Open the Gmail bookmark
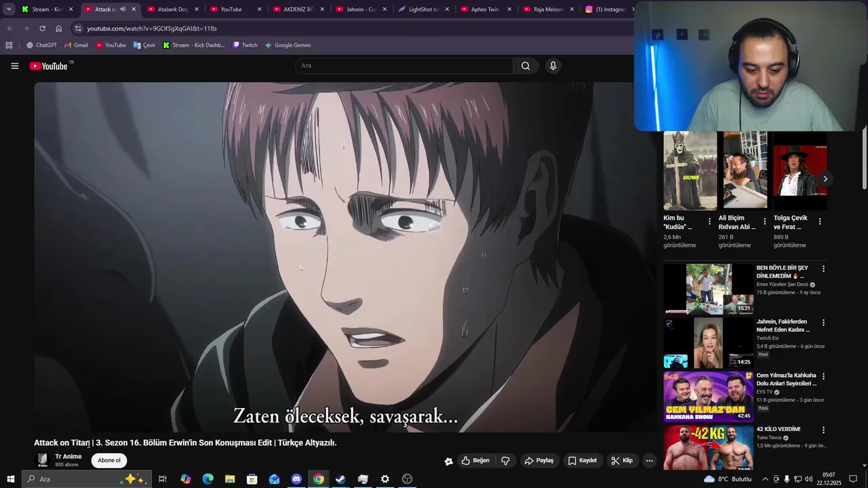Screen dimensions: 868x488 [x=76, y=45]
